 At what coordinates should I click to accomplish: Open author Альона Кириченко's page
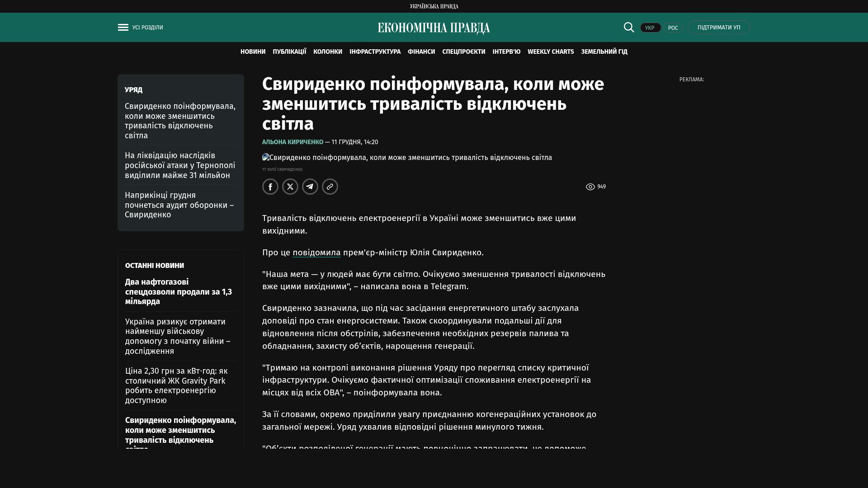[x=292, y=142]
